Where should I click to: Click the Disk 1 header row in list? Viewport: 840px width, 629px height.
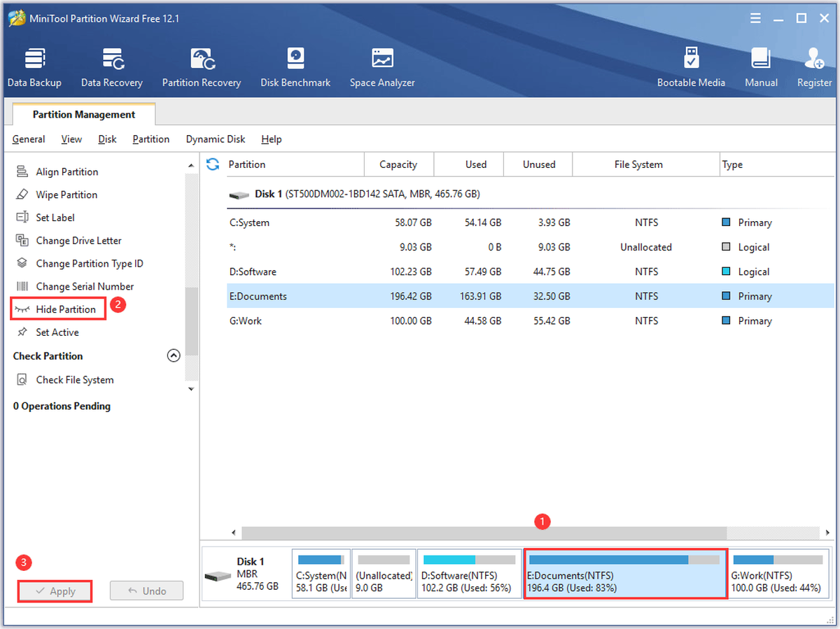pyautogui.click(x=530, y=194)
